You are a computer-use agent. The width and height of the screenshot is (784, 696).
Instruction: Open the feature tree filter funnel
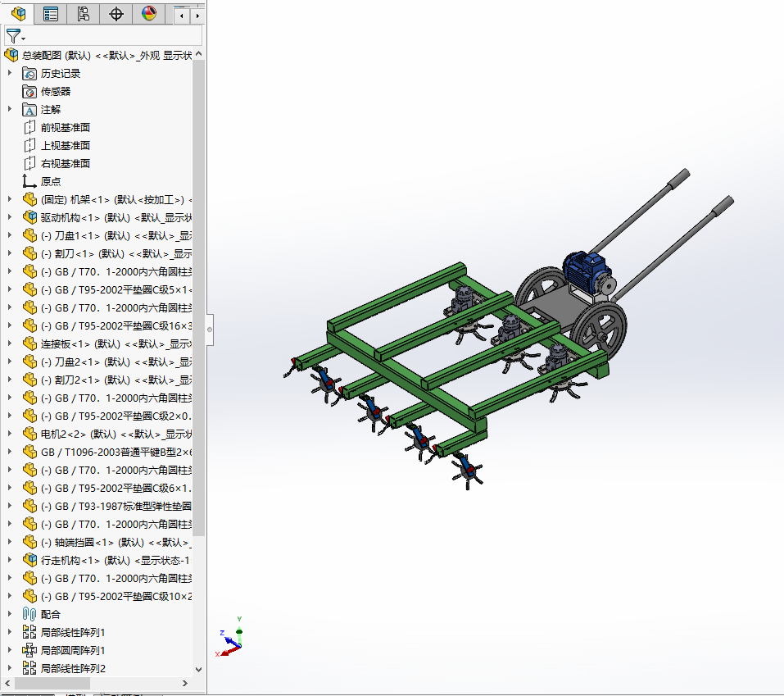12,36
